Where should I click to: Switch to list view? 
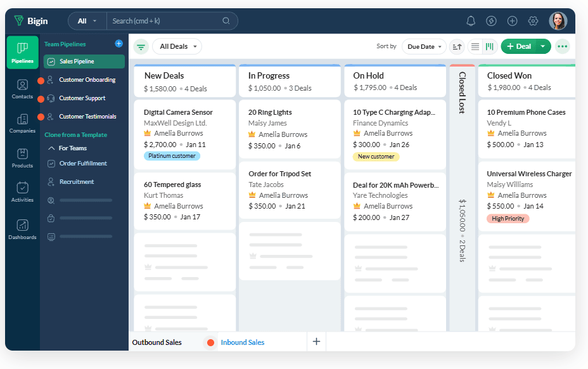[475, 46]
